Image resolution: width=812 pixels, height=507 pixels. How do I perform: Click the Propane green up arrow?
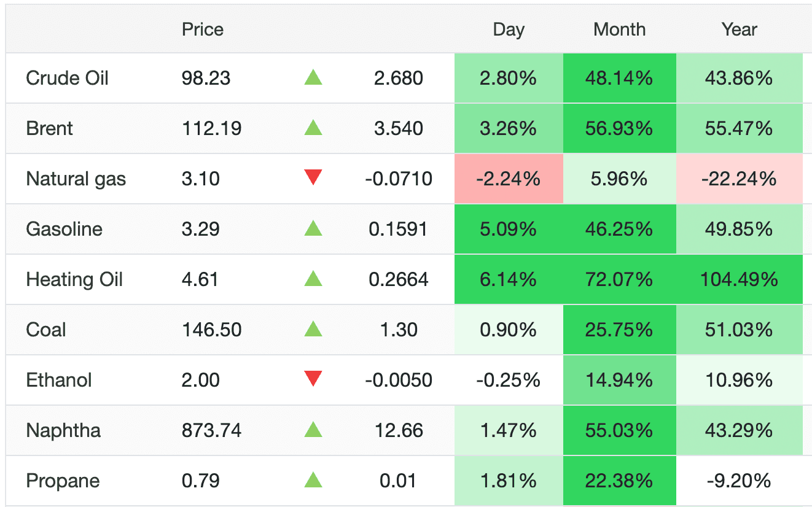click(313, 481)
